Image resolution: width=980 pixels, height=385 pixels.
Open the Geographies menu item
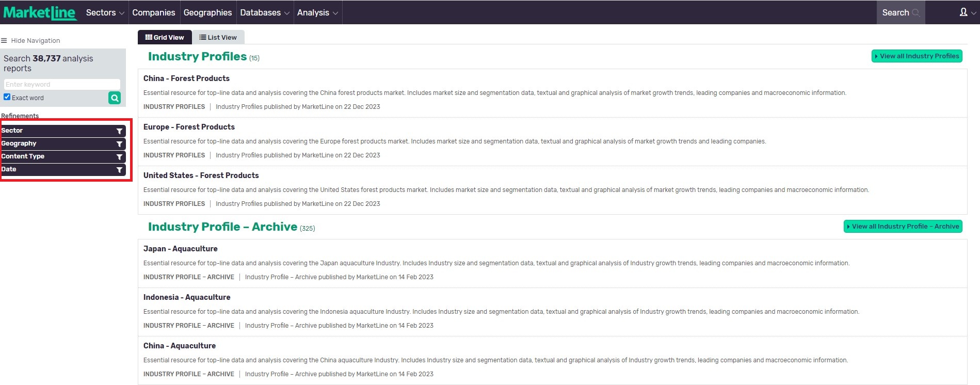pos(207,12)
